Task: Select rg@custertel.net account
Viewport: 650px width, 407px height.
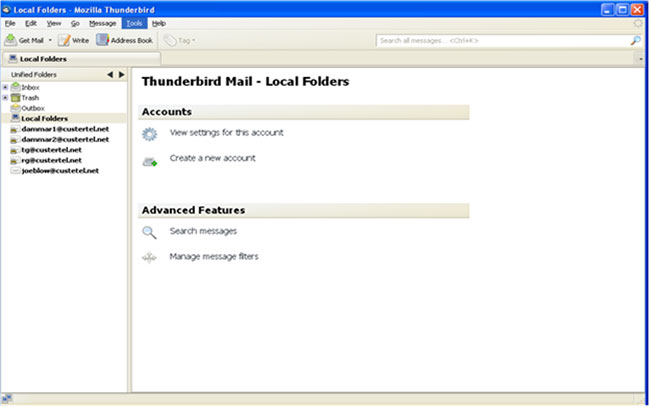Action: [x=46, y=160]
